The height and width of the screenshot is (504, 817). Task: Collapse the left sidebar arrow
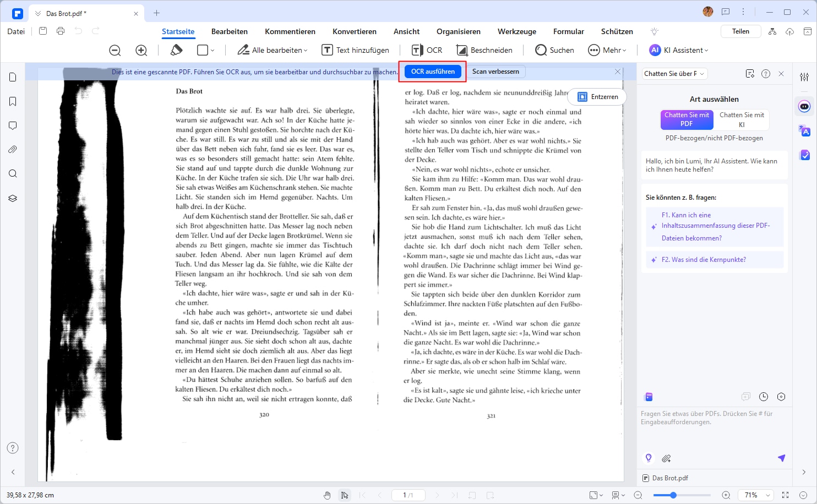tap(13, 472)
